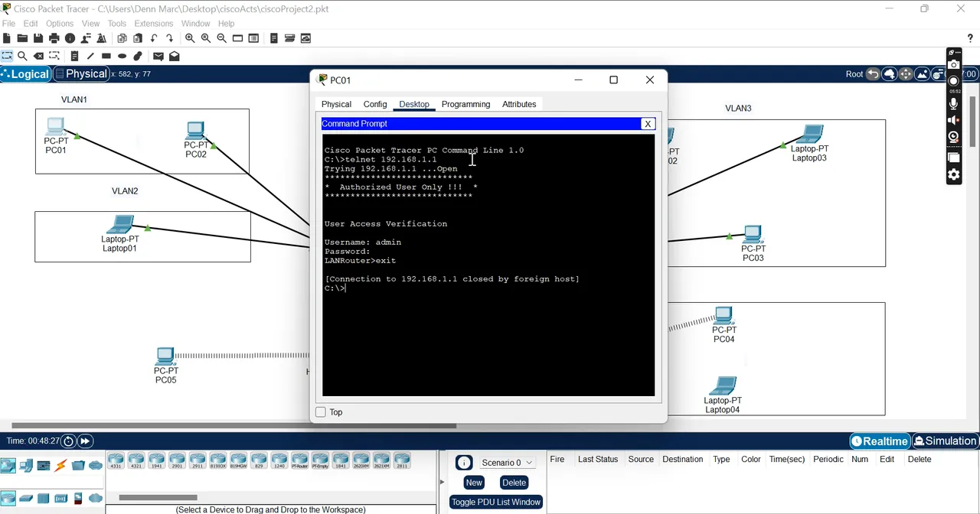Open the Attributes tab in PC01
Screen dimensions: 980x514
pos(519,104)
